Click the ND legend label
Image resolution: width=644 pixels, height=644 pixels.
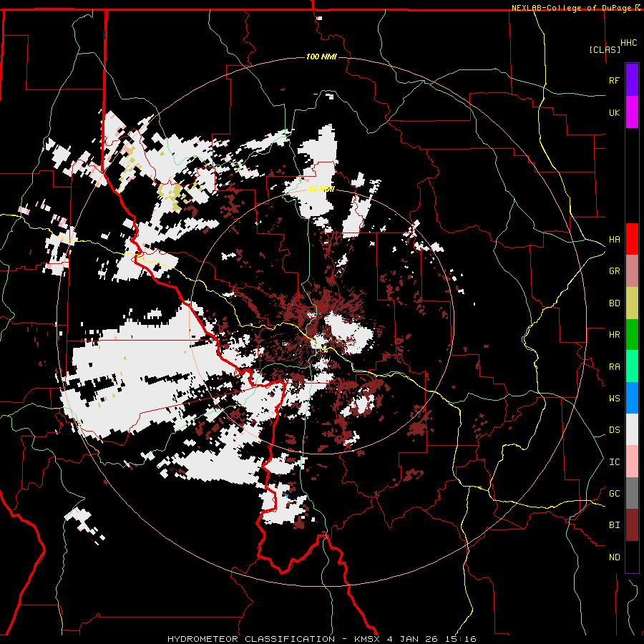(x=614, y=557)
